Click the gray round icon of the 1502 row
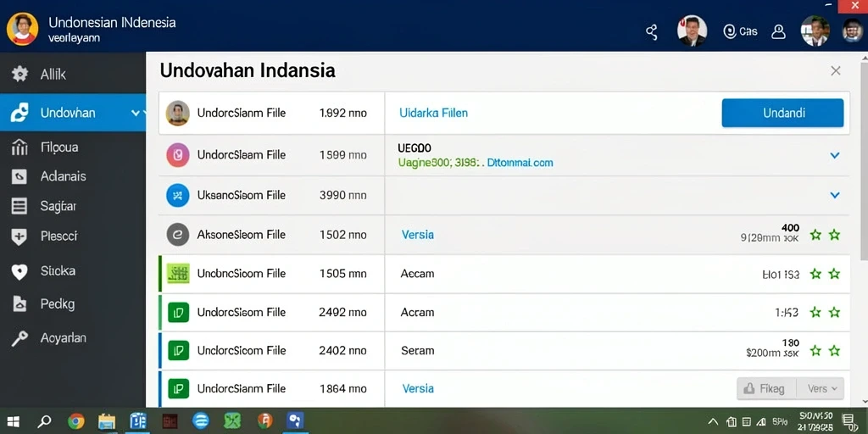 pyautogui.click(x=178, y=235)
